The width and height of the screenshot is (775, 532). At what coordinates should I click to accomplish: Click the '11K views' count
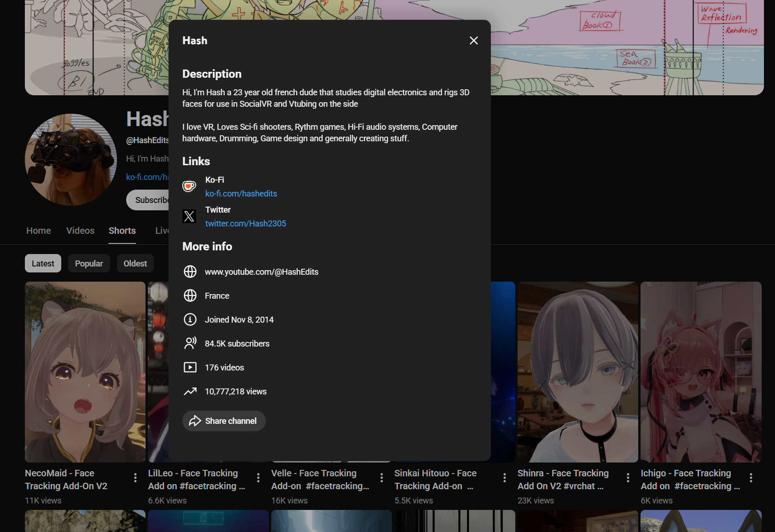point(43,500)
